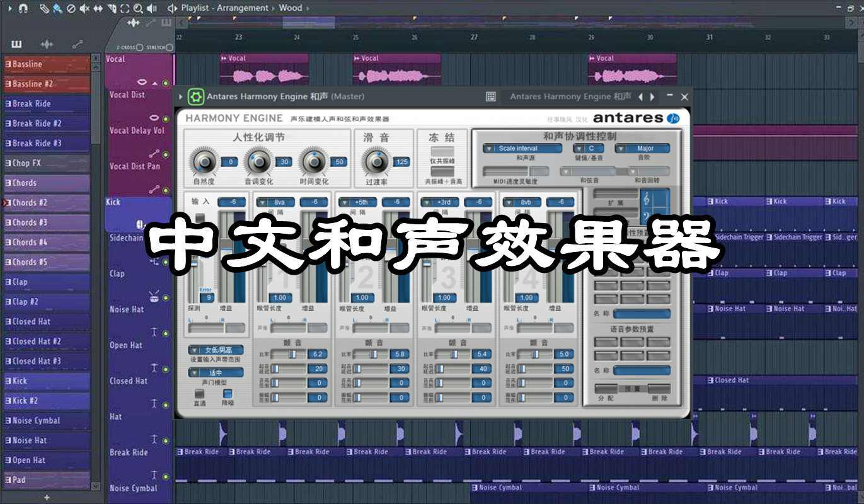Select Break Ride #2 in picker
Image resolution: width=864 pixels, height=504 pixels.
pos(47,123)
